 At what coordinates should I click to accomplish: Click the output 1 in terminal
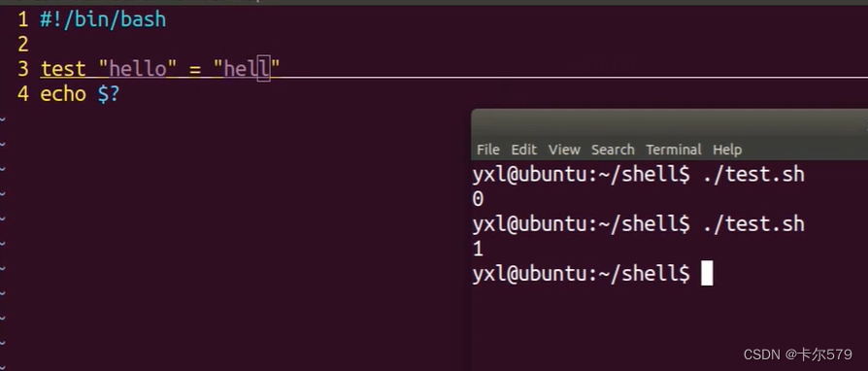pos(478,250)
